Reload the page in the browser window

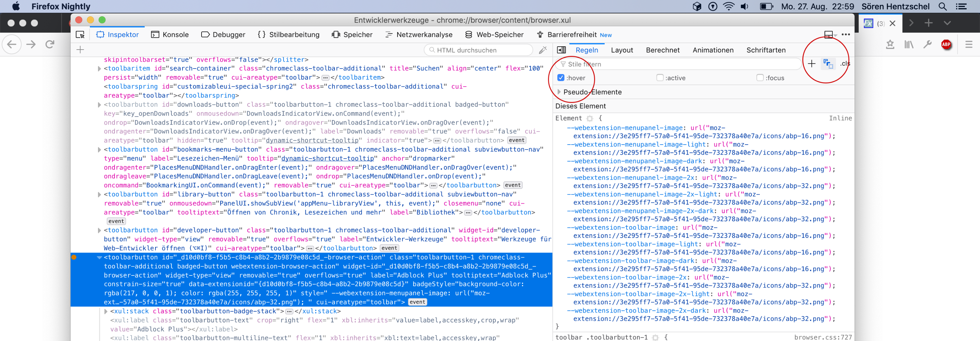click(x=50, y=44)
